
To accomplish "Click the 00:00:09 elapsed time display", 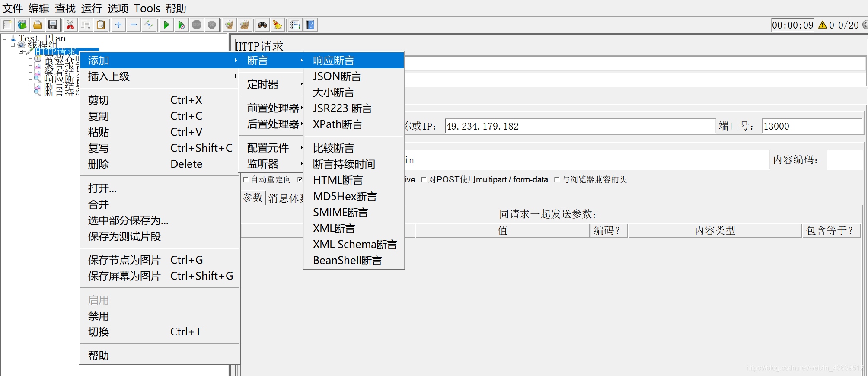I will pos(793,25).
